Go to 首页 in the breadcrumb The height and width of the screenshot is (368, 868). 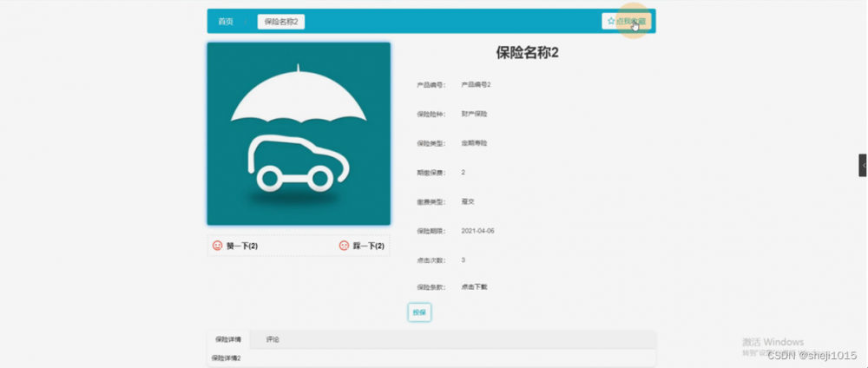tap(226, 22)
